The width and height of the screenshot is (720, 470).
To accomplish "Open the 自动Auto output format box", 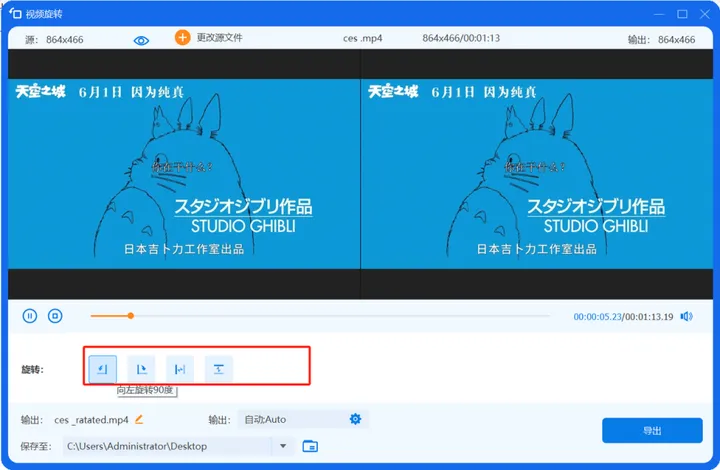I will [303, 419].
